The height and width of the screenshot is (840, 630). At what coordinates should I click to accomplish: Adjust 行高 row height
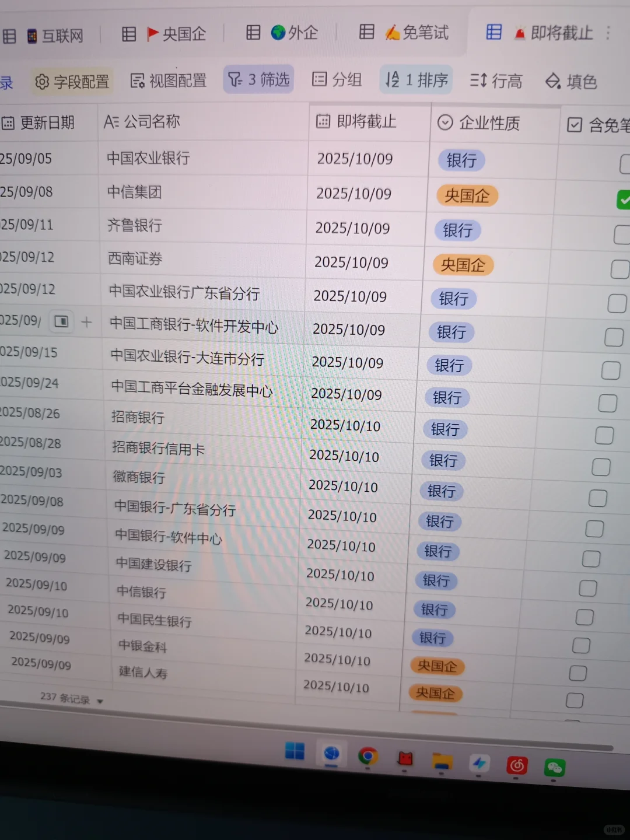[496, 80]
